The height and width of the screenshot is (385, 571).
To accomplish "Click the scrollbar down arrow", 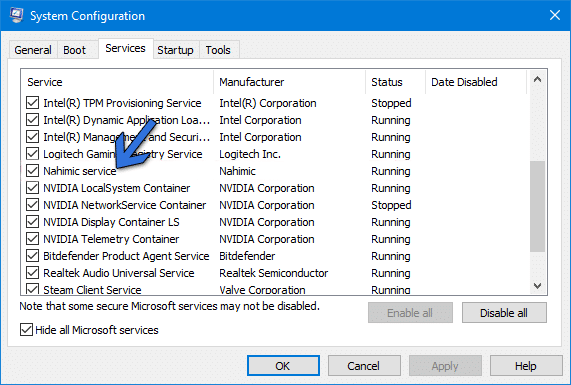I will click(x=537, y=286).
